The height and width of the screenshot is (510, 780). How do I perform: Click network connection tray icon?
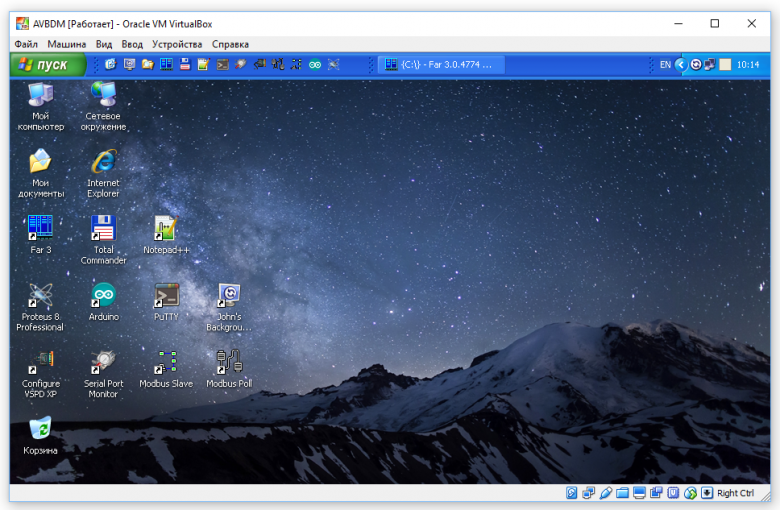pyautogui.click(x=710, y=65)
